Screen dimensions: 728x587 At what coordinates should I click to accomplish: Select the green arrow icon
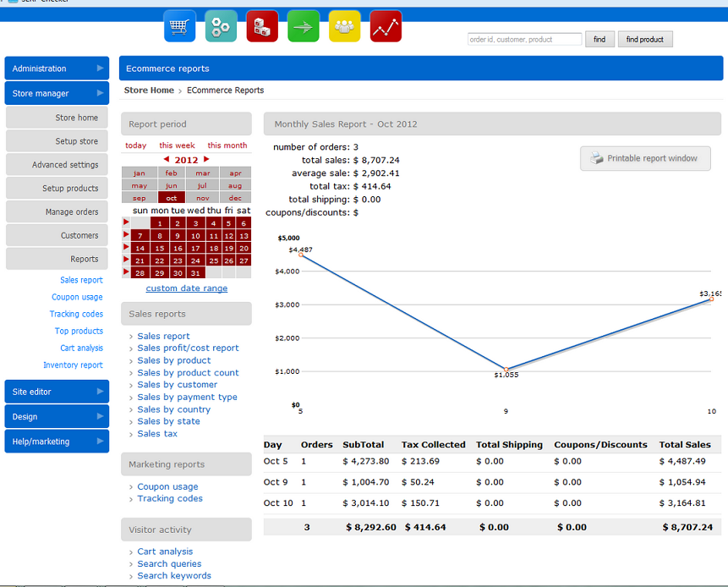(304, 26)
